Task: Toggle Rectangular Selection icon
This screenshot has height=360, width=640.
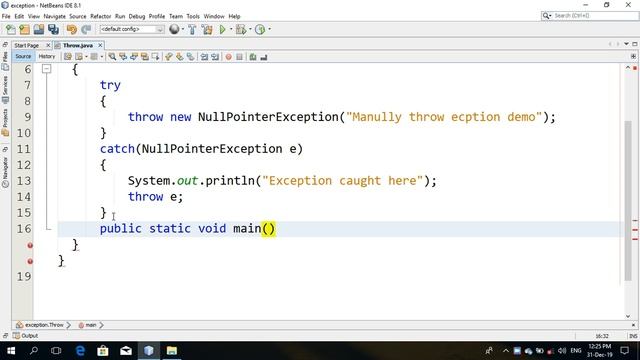Action: (156, 57)
